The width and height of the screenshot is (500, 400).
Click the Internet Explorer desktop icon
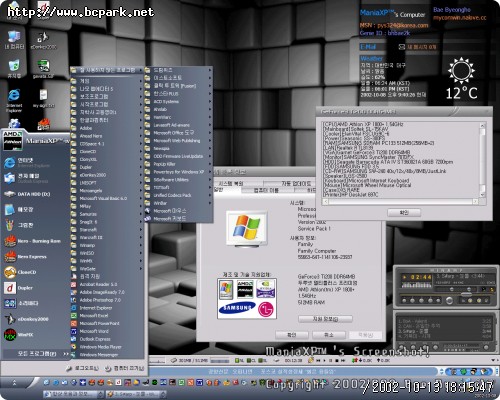click(x=14, y=100)
